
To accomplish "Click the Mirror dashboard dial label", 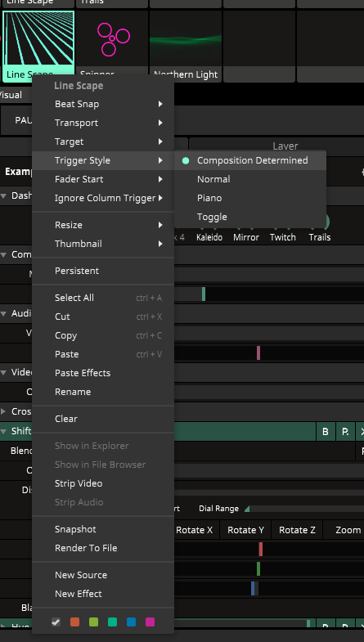I will click(246, 237).
